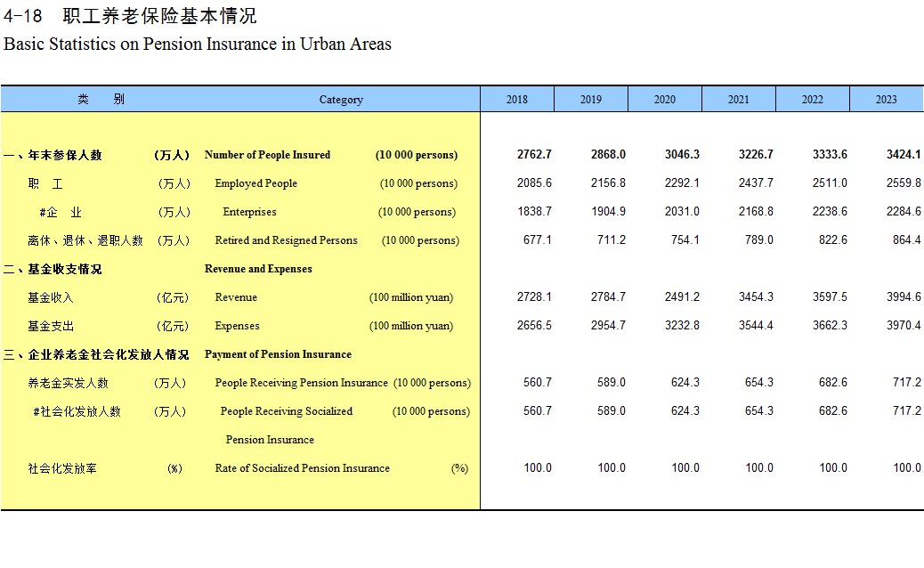Image resolution: width=924 pixels, height=568 pixels.
Task: Click expenses value 3970.4 for 2023
Action: (x=904, y=325)
